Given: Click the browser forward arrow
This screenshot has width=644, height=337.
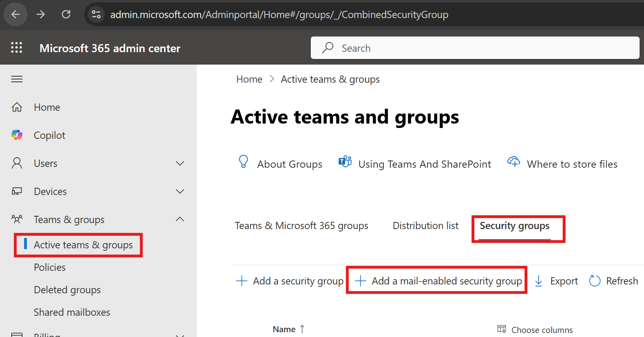Looking at the screenshot, I should click(x=41, y=14).
